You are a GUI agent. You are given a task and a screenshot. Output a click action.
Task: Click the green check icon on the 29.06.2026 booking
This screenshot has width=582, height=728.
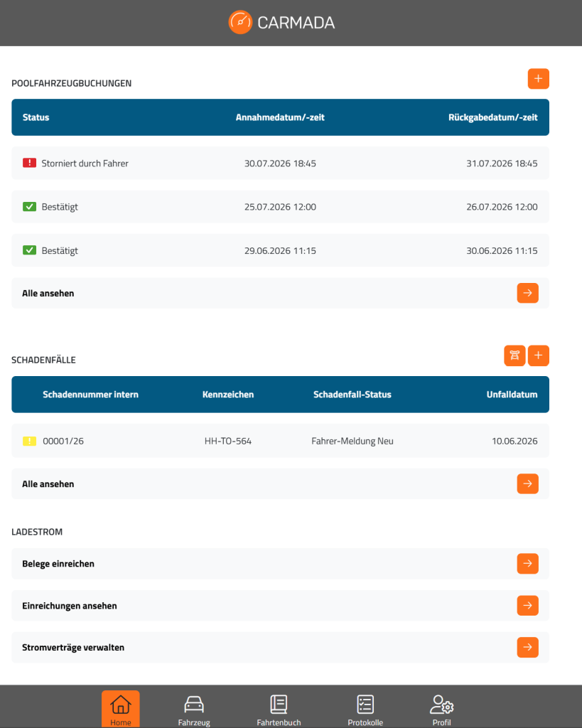click(x=29, y=250)
